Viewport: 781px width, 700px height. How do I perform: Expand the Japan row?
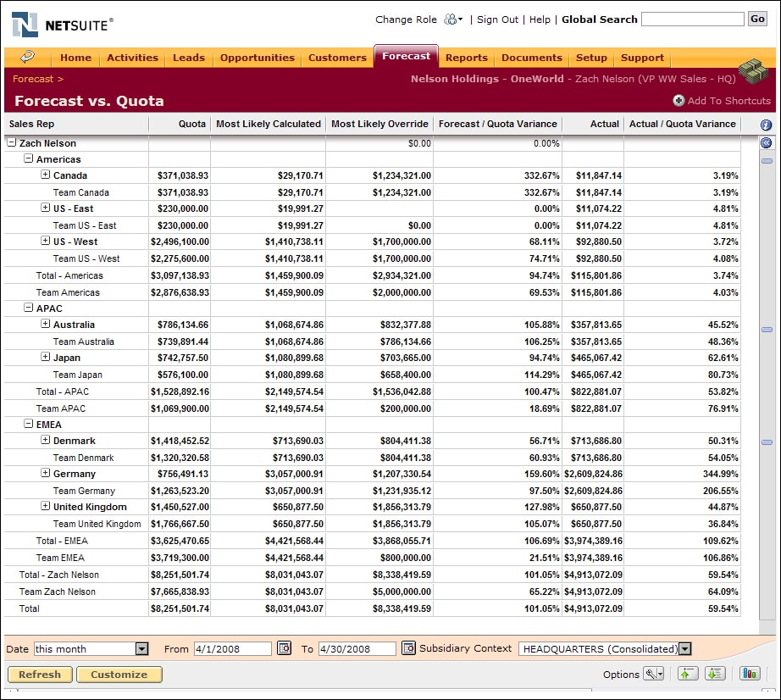46,357
